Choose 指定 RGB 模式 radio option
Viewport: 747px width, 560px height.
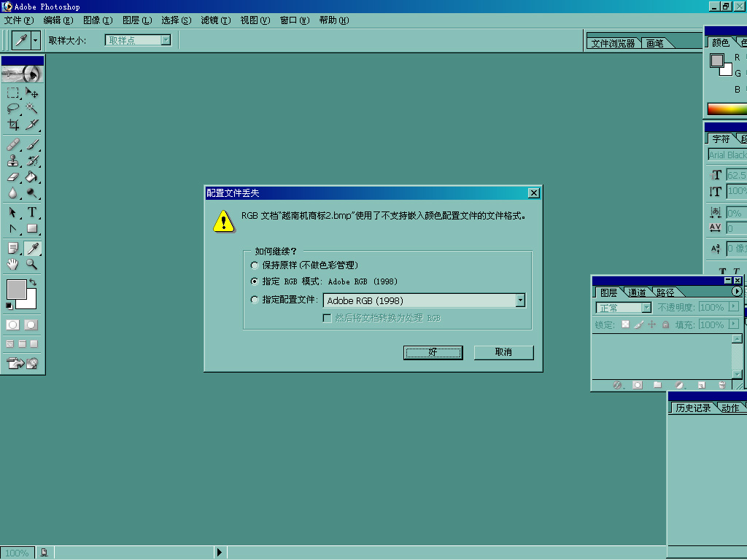click(x=255, y=281)
